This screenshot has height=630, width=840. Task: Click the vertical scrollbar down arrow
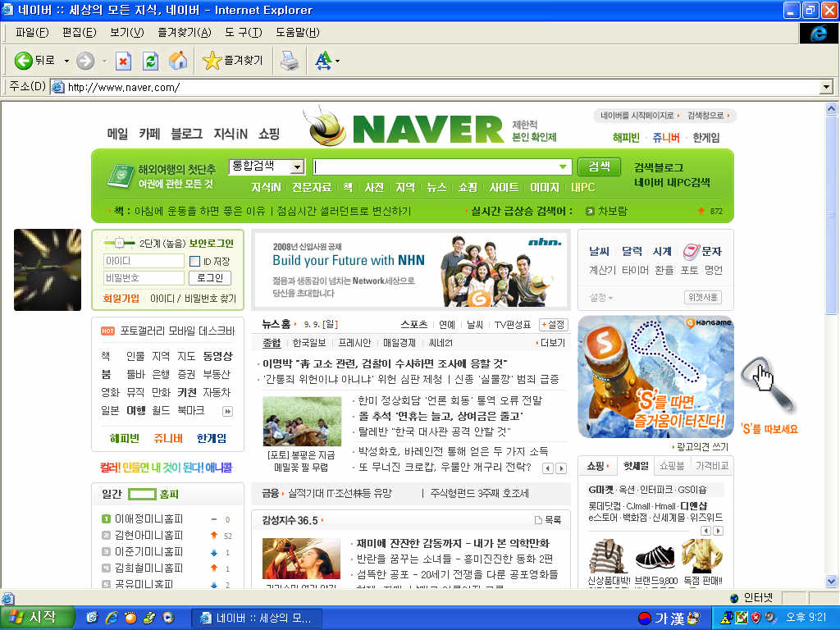point(831,582)
